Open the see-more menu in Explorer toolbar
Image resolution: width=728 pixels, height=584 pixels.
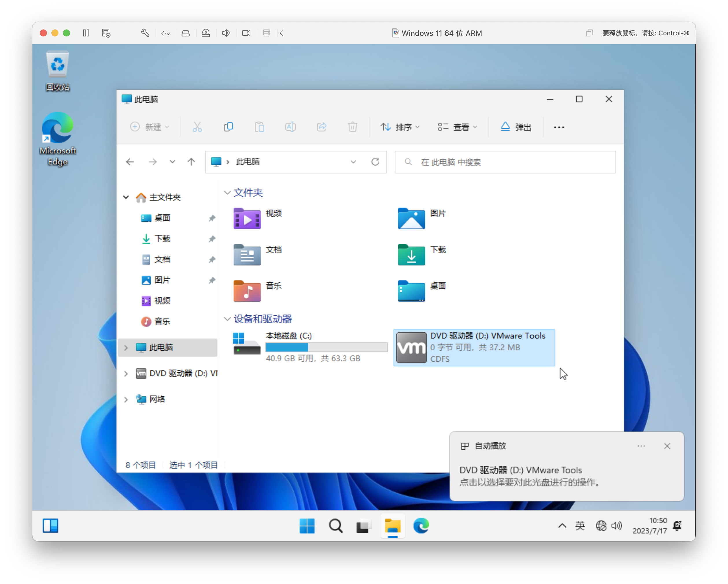[x=559, y=127]
